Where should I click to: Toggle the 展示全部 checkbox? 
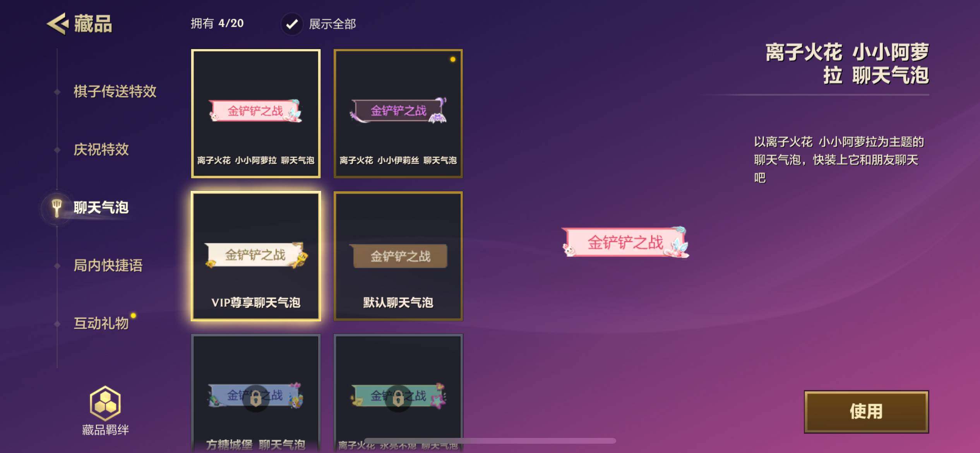pyautogui.click(x=292, y=24)
